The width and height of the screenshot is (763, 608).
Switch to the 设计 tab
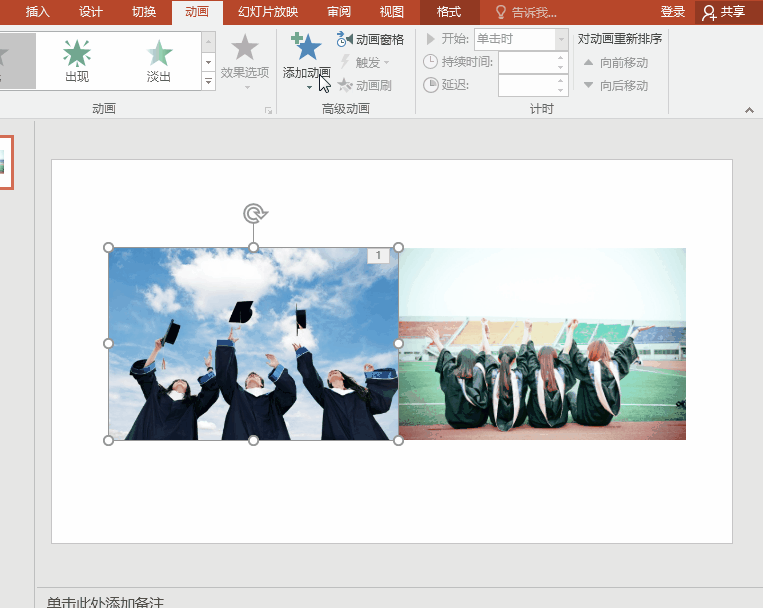coord(91,12)
